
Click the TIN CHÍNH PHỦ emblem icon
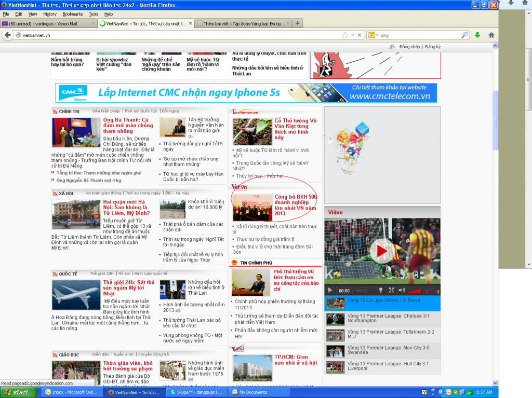click(234, 263)
